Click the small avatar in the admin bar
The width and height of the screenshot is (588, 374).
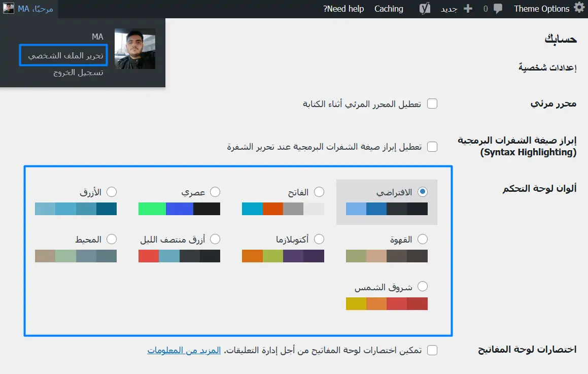pos(9,8)
